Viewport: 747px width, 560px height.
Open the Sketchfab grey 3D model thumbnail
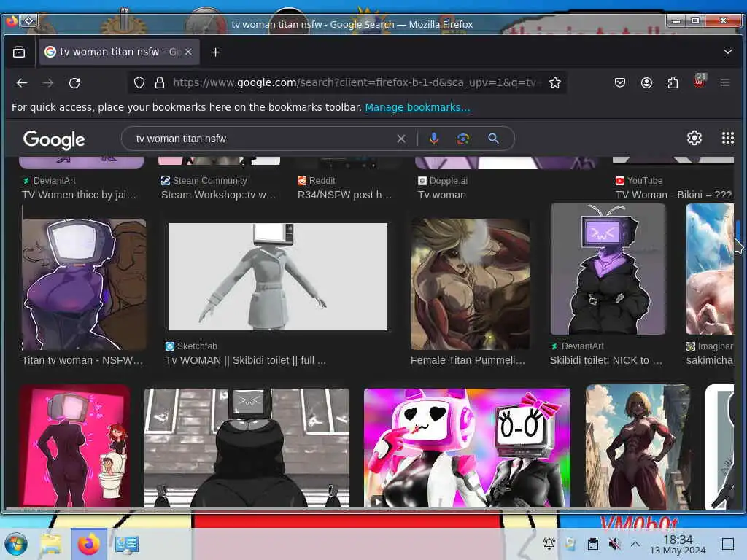click(x=278, y=276)
